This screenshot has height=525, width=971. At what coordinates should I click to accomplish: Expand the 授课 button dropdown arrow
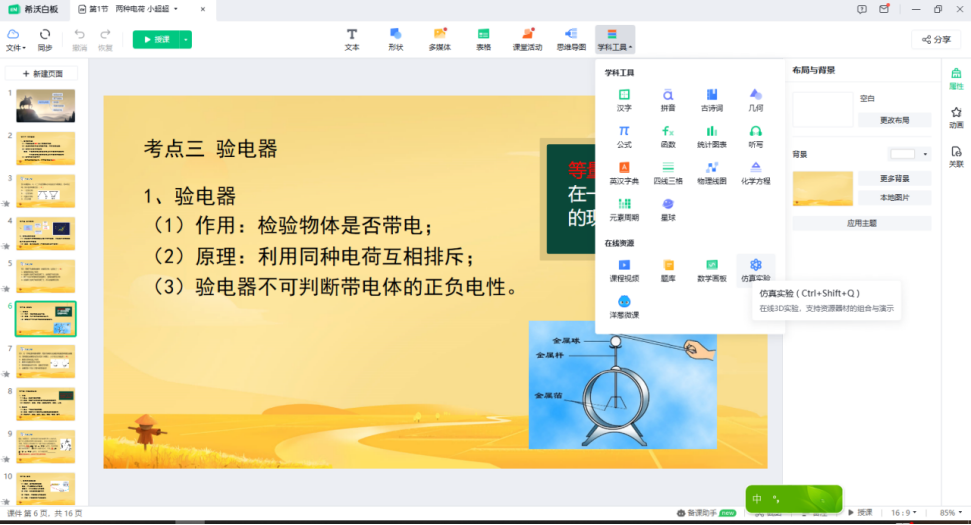[x=185, y=40]
